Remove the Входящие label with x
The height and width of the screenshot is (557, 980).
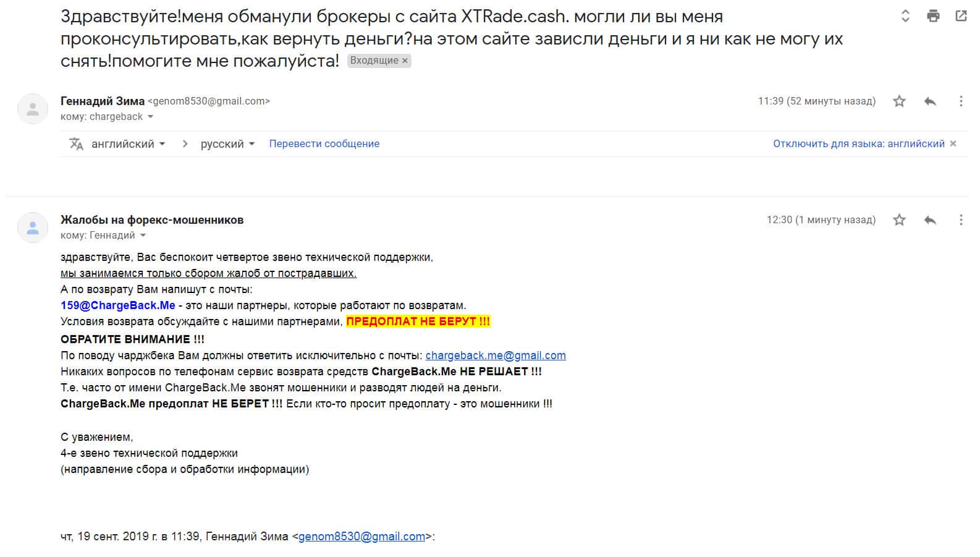click(405, 61)
